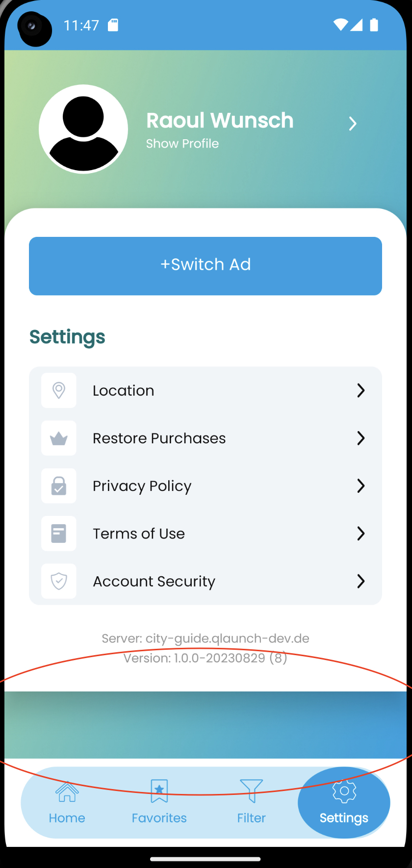The image size is (412, 868).
Task: Go to the Favorites tab label
Action: coord(159,818)
